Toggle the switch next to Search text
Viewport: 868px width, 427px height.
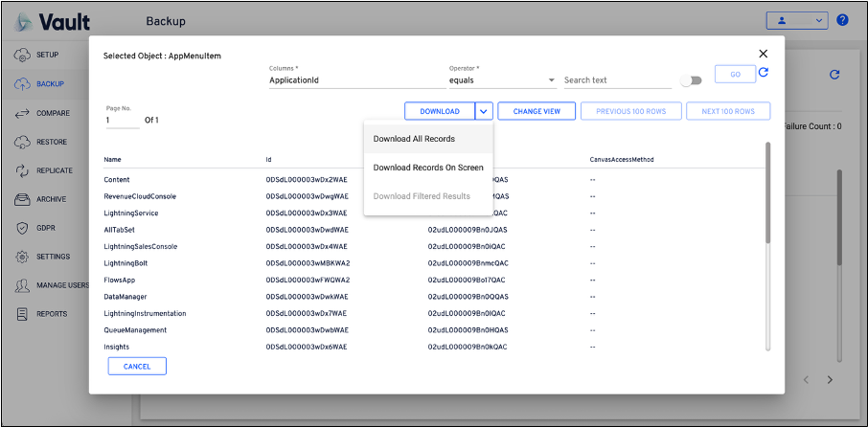[x=690, y=80]
